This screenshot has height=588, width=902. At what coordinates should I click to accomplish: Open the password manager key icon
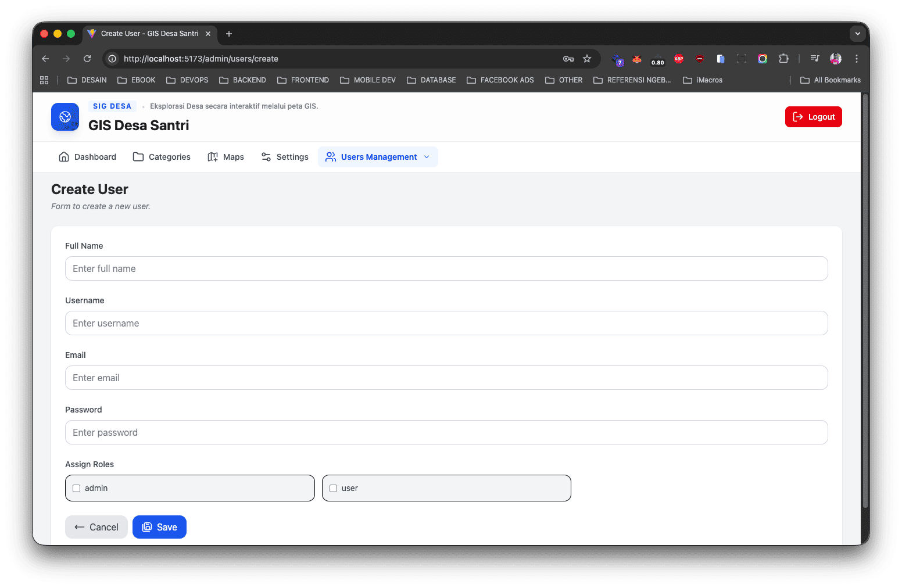click(x=568, y=59)
